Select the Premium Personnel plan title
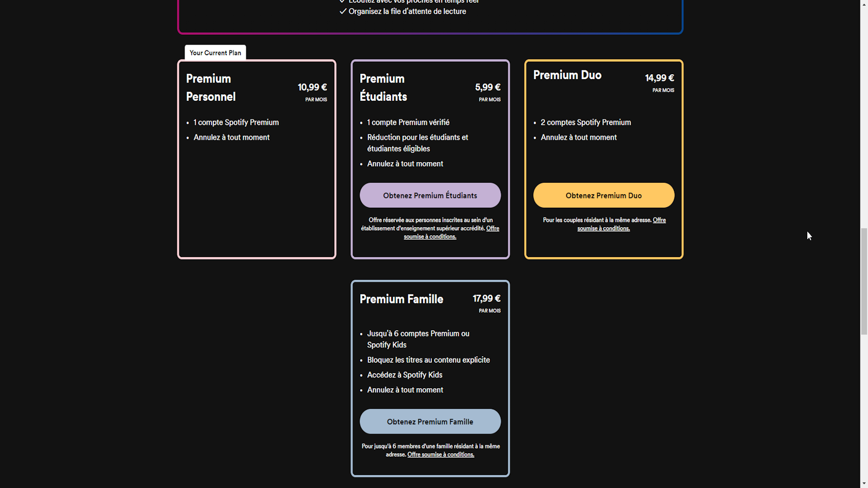Screen dimensions: 868x488 click(211, 87)
